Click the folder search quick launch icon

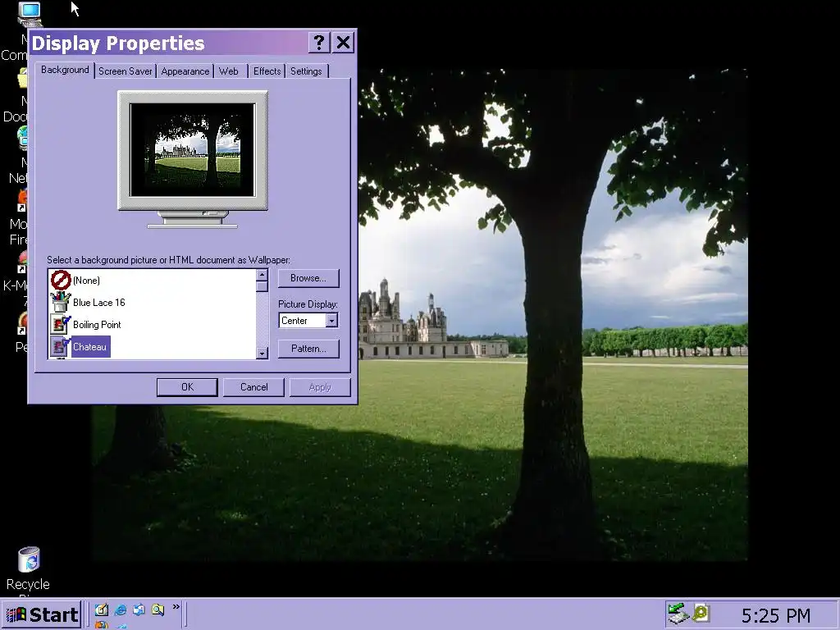[157, 609]
